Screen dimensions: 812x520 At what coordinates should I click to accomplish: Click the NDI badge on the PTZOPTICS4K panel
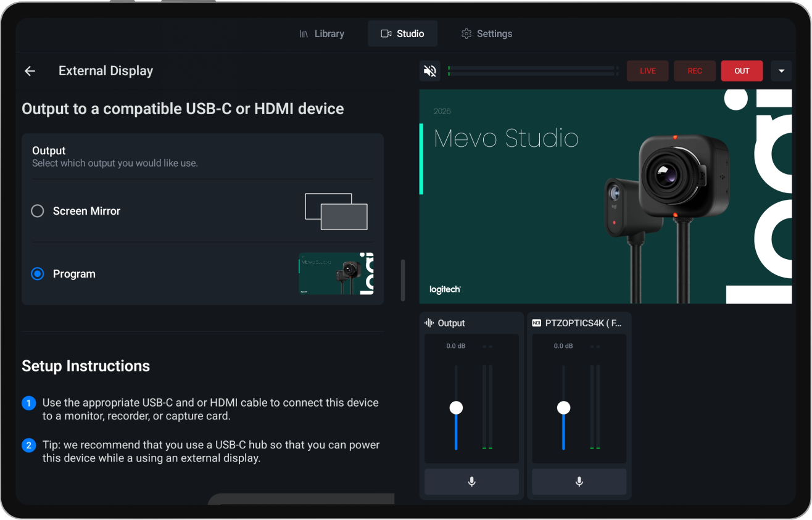536,323
